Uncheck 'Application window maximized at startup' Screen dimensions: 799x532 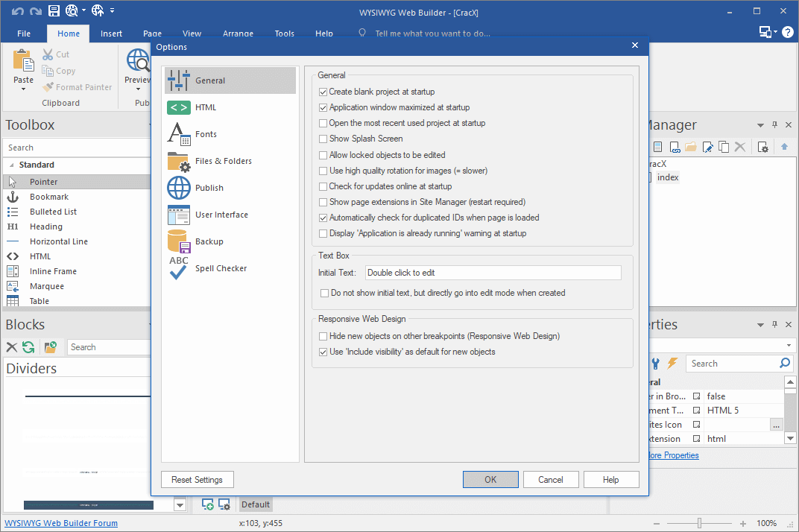323,107
